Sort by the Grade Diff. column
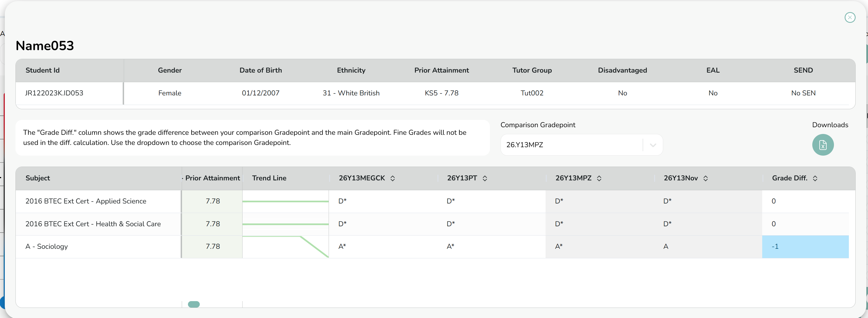This screenshot has width=868, height=318. tap(815, 178)
